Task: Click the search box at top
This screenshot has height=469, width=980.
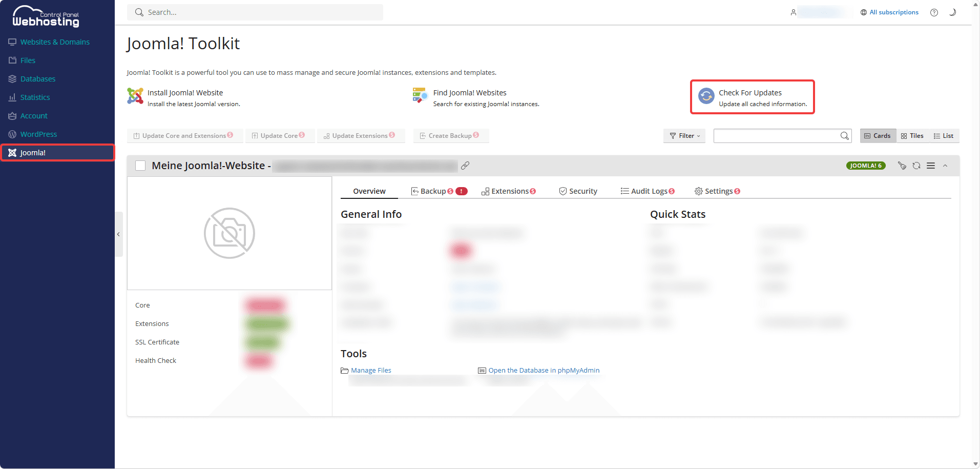Action: [255, 12]
